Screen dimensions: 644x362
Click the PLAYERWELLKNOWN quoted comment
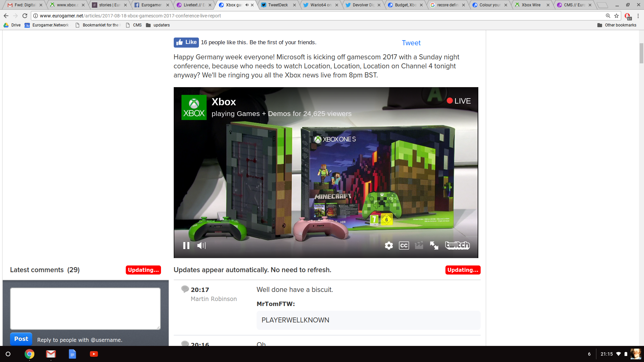click(368, 320)
